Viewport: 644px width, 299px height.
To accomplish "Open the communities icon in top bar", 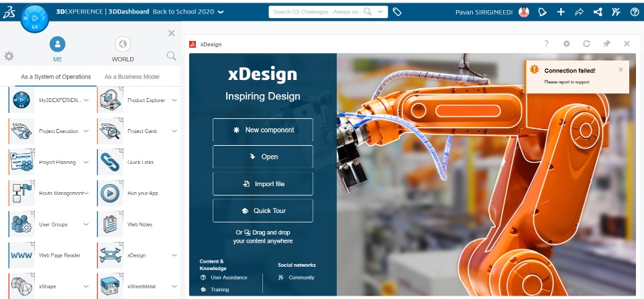I will click(616, 12).
